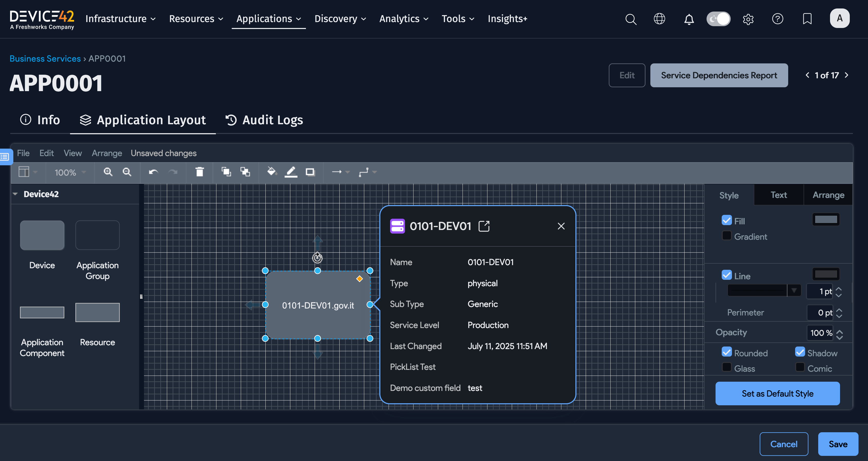Select the Line Color tool in the toolbar

291,172
